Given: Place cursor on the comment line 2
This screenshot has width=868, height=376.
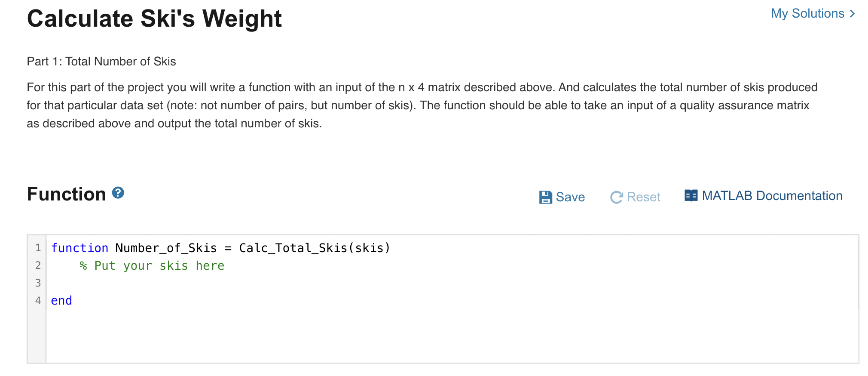Looking at the screenshot, I should pos(152,265).
